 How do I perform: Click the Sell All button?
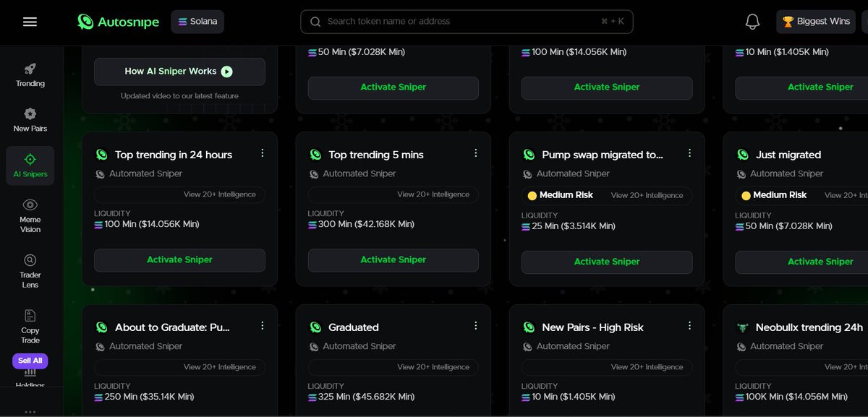point(30,361)
